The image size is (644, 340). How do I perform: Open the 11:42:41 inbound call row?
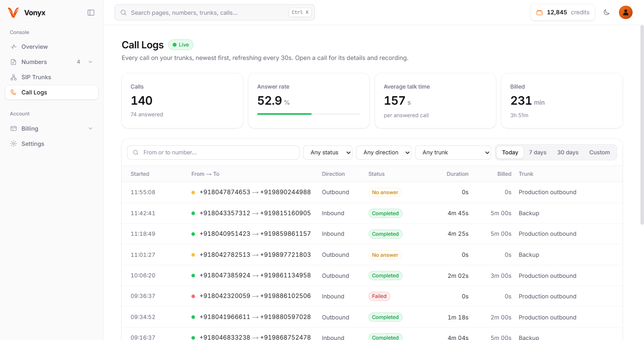click(372, 213)
